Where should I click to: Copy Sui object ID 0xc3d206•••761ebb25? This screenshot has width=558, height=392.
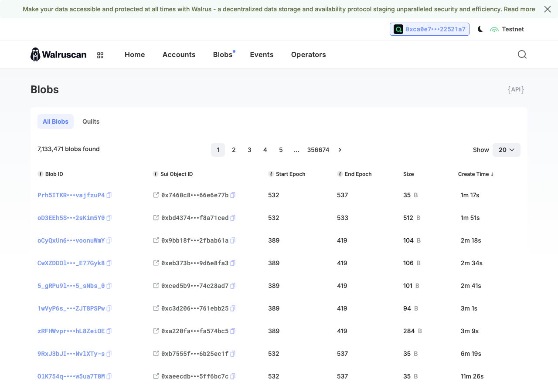click(233, 308)
